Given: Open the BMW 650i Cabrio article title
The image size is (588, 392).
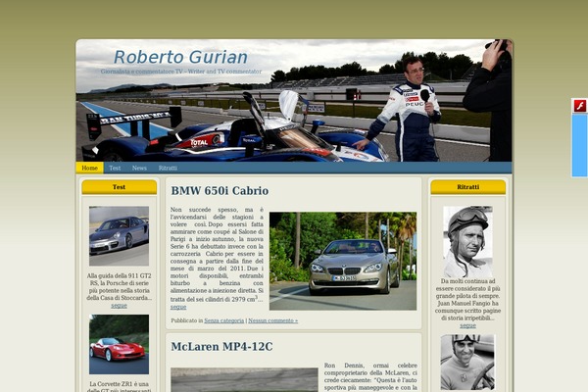Looking at the screenshot, I should point(220,190).
